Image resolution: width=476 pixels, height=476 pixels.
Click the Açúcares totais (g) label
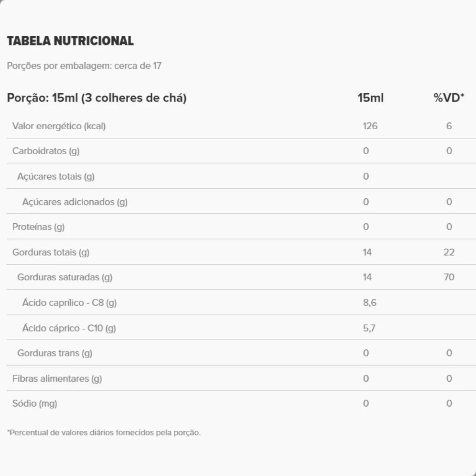tap(56, 177)
